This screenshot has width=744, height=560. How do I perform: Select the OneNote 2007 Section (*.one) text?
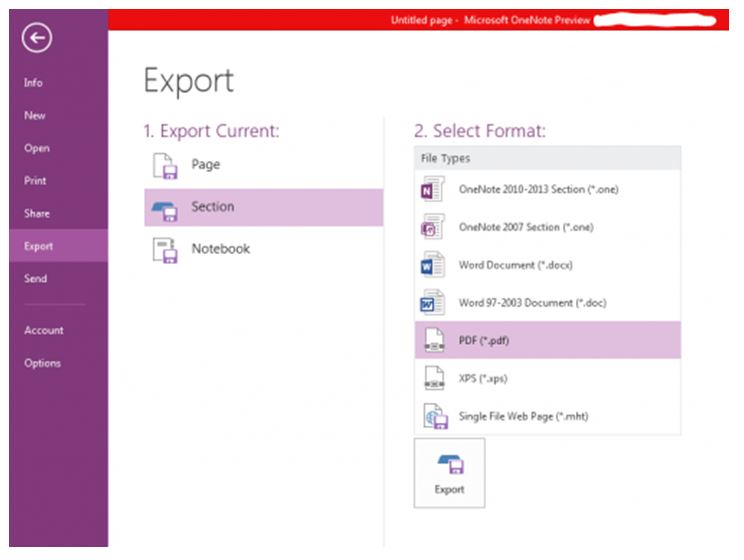[526, 227]
